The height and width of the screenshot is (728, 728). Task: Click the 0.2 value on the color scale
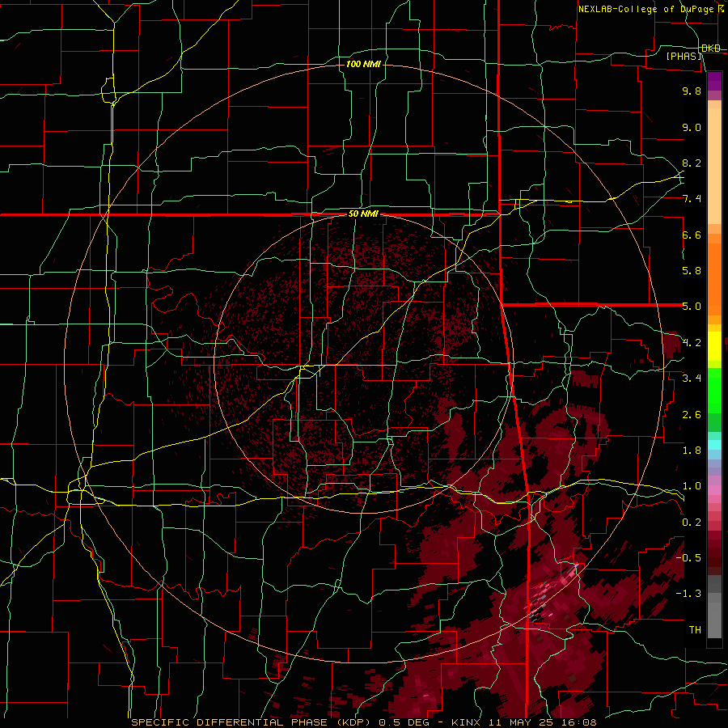692,523
